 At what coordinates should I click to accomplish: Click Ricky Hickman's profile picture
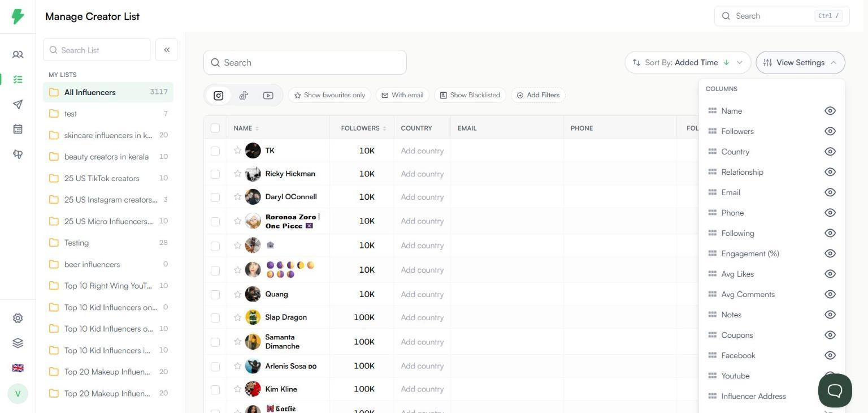[253, 174]
